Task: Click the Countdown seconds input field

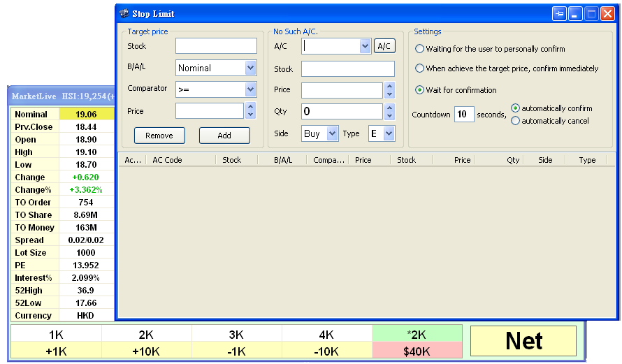Action: (x=463, y=115)
